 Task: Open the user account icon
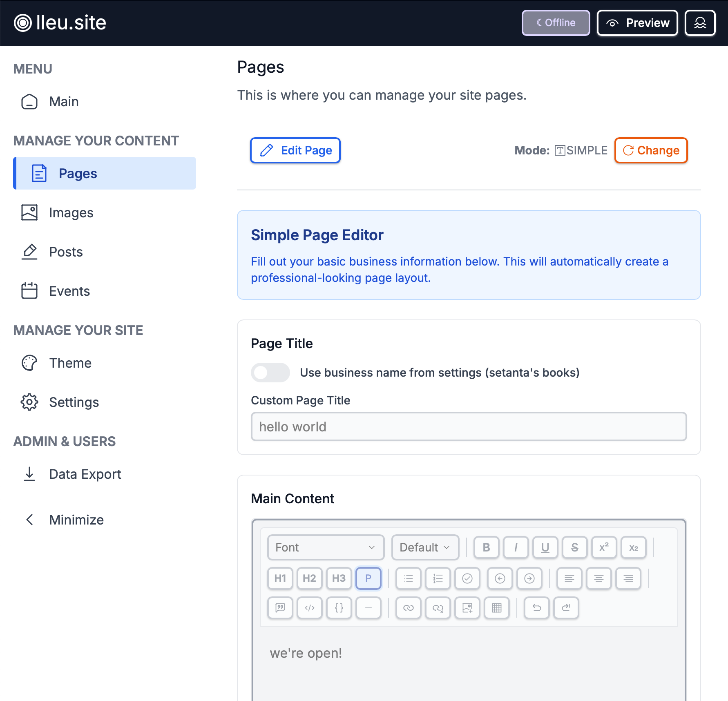coord(700,23)
